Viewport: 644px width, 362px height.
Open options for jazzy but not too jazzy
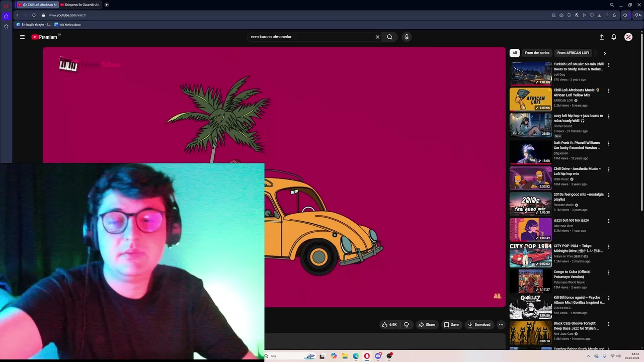(x=608, y=221)
